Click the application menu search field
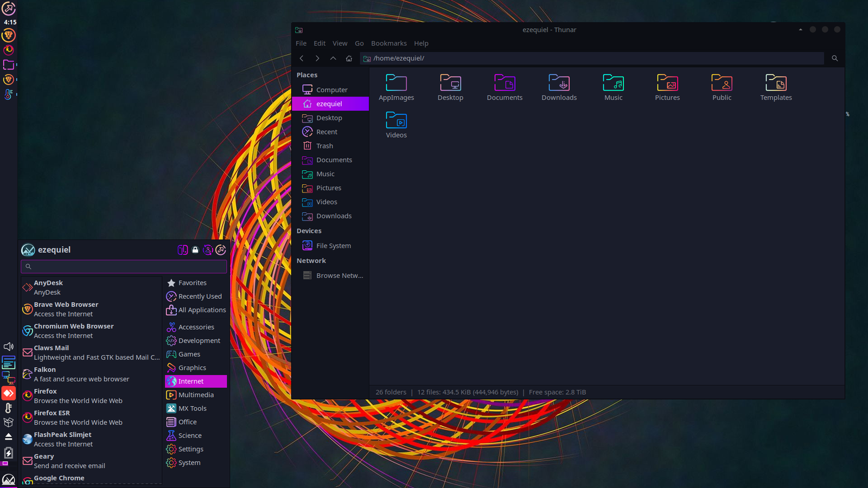Screen dimensions: 868x488 [x=124, y=266]
